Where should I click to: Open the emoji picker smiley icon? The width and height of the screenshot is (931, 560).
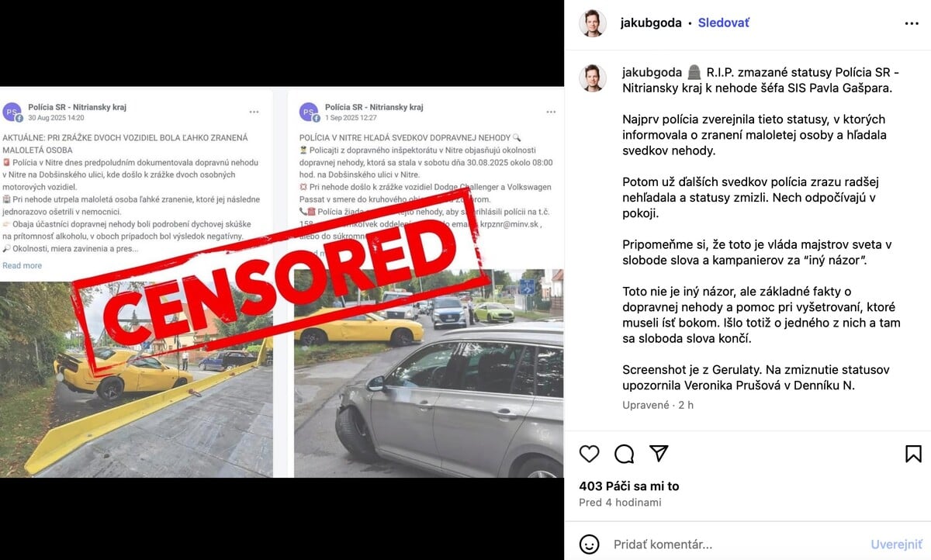coord(590,544)
